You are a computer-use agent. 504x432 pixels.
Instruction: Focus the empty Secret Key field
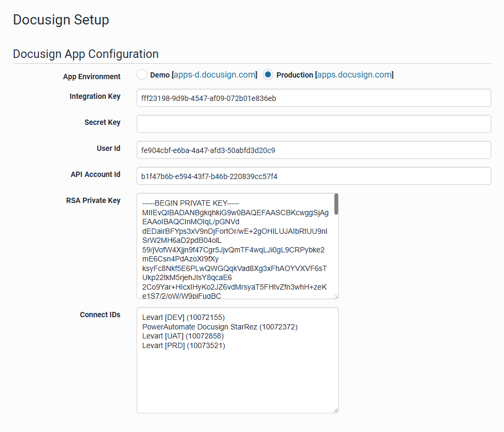[x=313, y=124]
